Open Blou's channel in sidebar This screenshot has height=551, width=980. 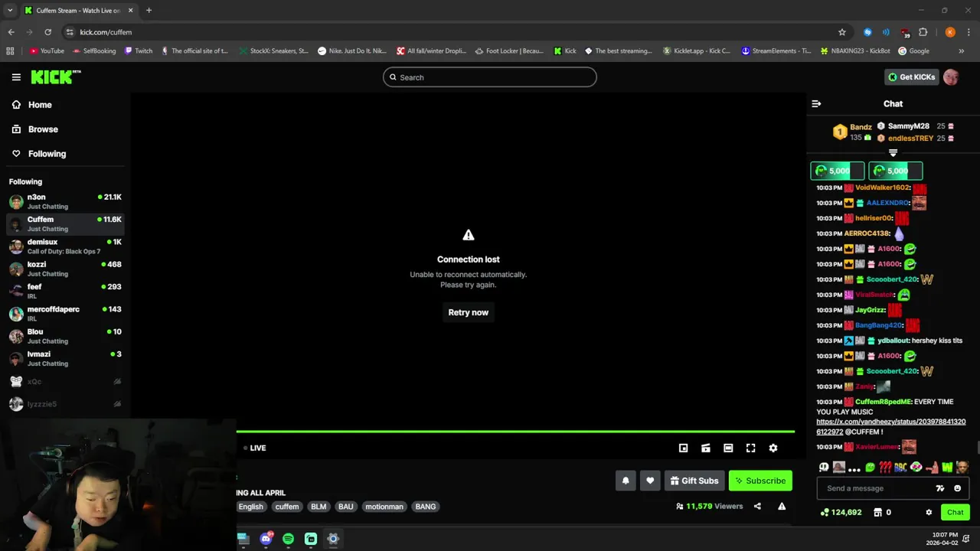(x=65, y=336)
